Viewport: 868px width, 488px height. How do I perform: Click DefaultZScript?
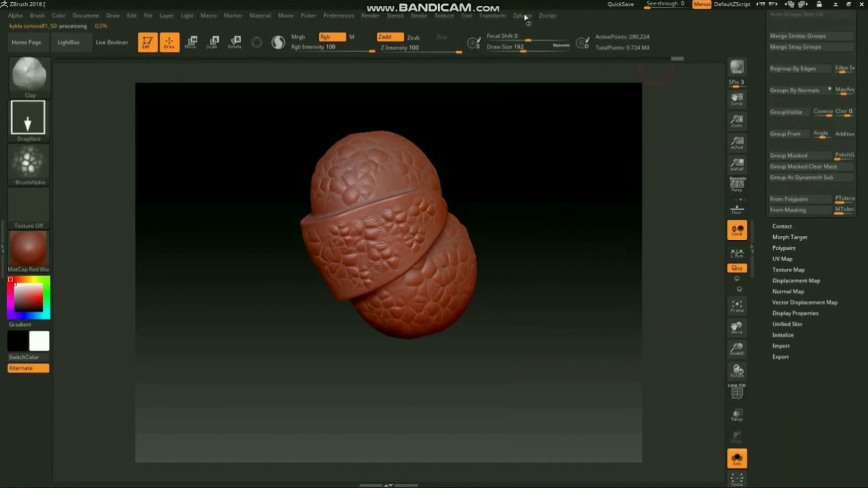pyautogui.click(x=732, y=4)
